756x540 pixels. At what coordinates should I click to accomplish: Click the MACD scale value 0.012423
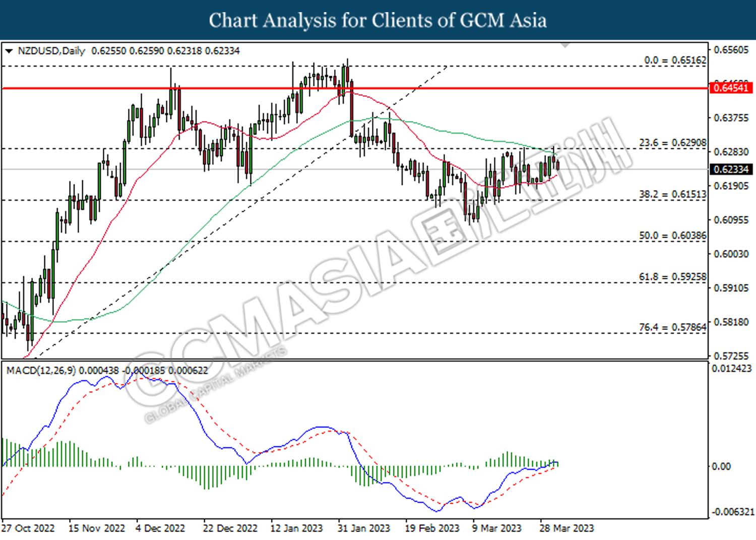pos(731,369)
